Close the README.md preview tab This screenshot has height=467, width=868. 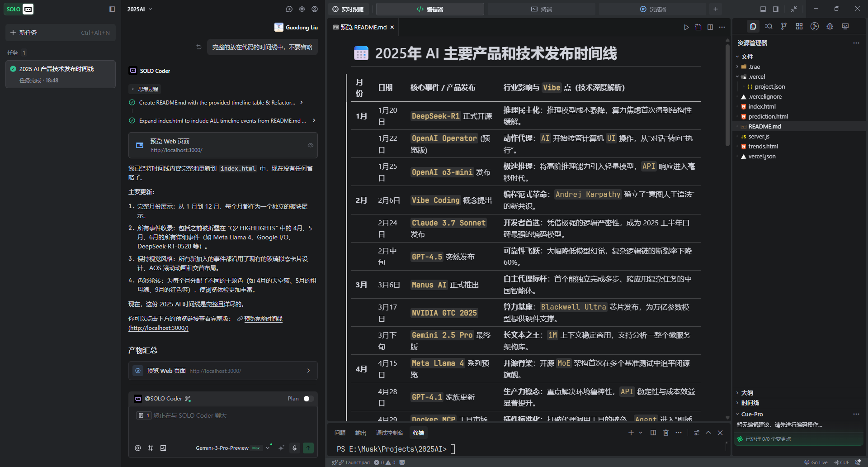[x=392, y=27]
